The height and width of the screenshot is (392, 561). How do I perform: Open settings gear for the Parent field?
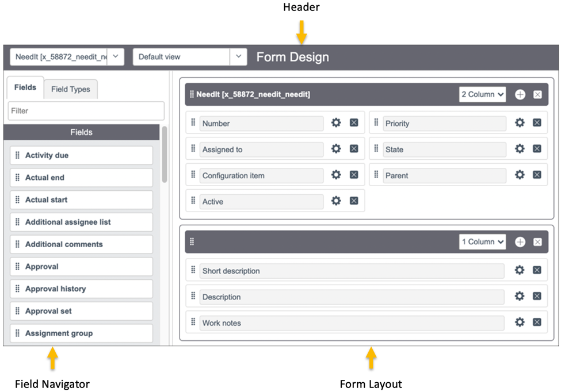[519, 175]
